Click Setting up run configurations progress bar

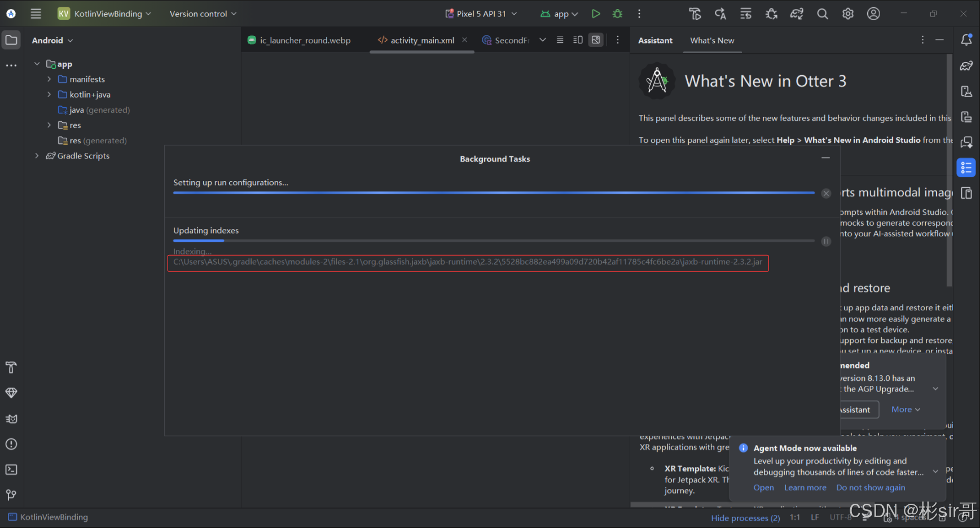[x=494, y=193]
